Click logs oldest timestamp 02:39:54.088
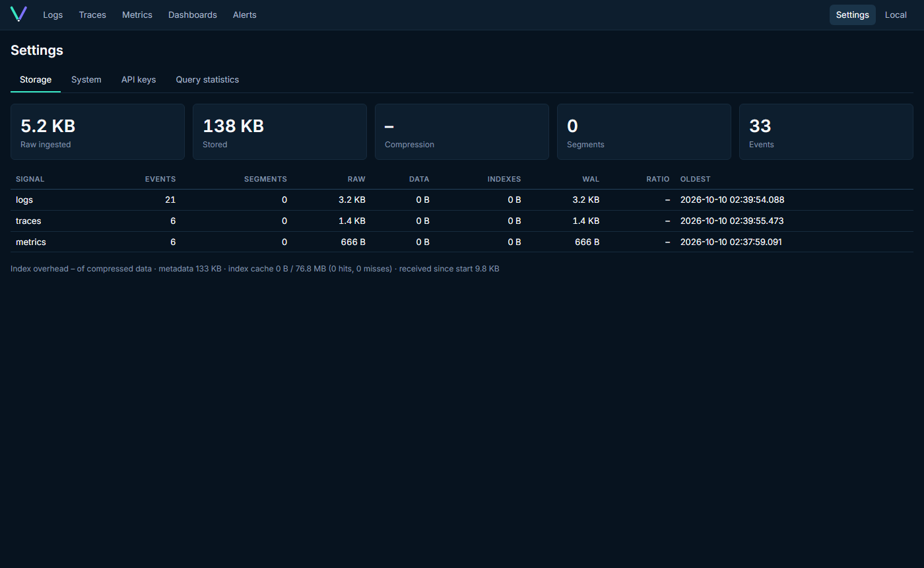The image size is (924, 568). point(732,199)
